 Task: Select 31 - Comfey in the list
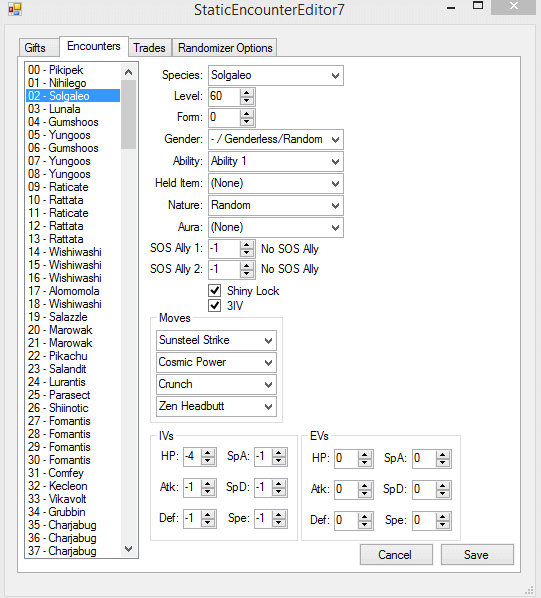pos(73,473)
